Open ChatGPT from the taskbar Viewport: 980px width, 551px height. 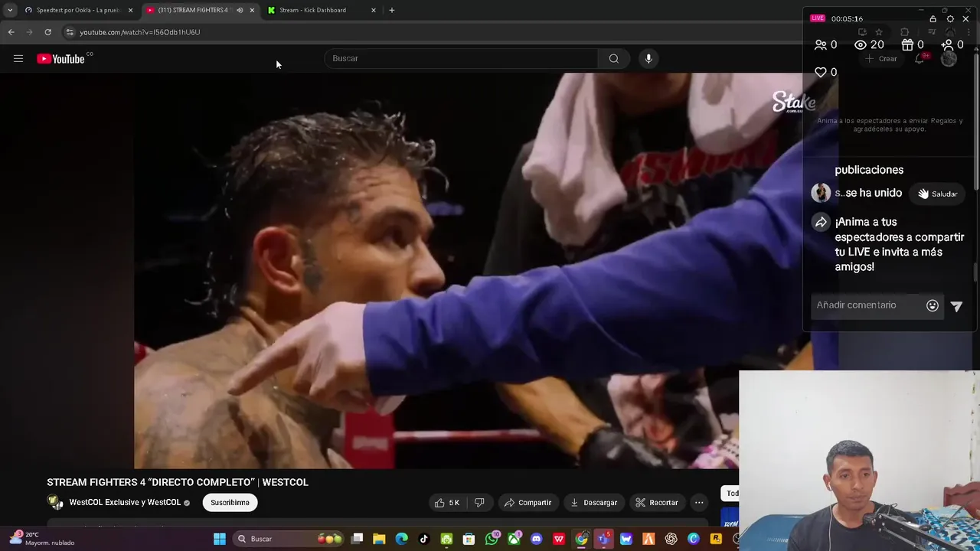point(671,539)
